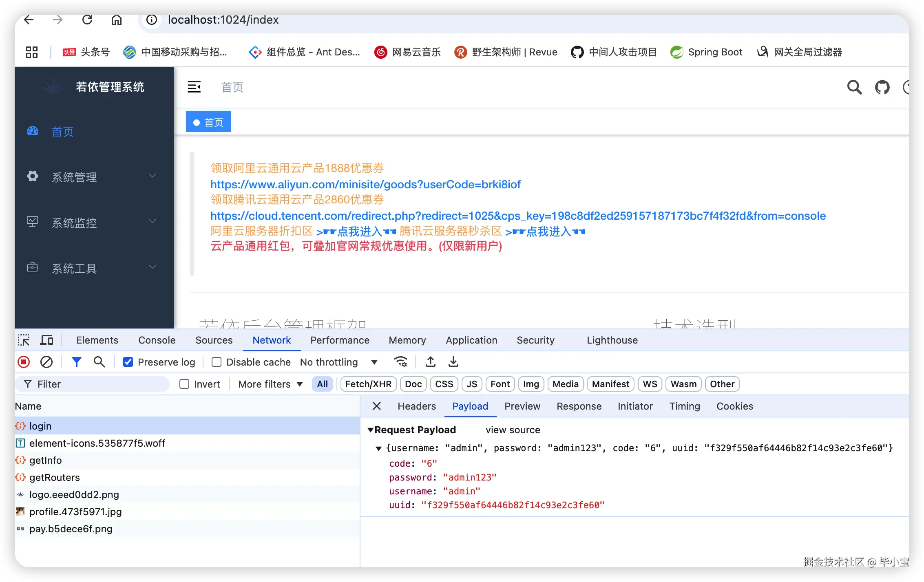Uncheck the Preserve log checkbox

[128, 362]
